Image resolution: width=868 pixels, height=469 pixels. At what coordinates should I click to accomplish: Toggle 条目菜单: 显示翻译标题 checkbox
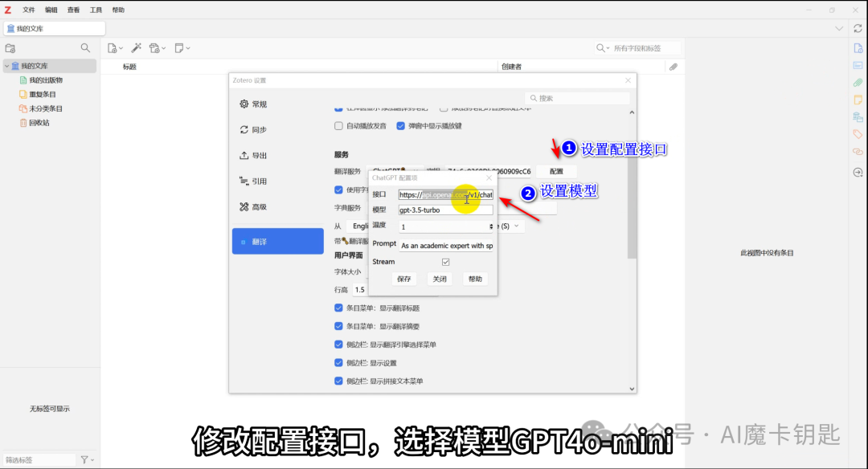click(339, 308)
